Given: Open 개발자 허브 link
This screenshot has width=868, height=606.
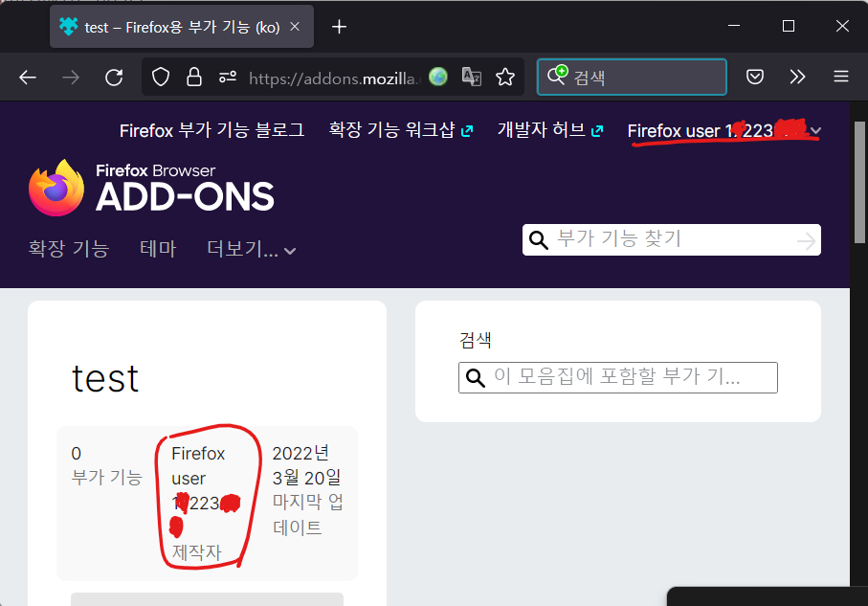Looking at the screenshot, I should pyautogui.click(x=549, y=131).
